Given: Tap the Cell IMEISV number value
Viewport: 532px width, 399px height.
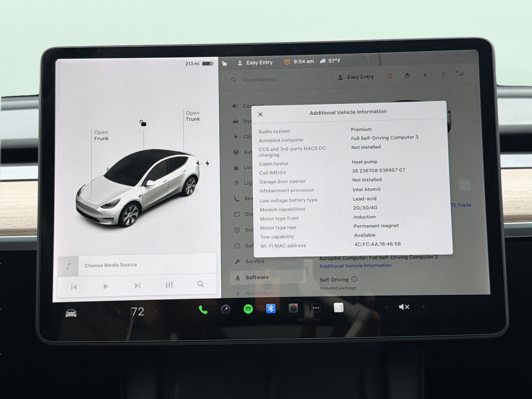Looking at the screenshot, I should click(378, 170).
